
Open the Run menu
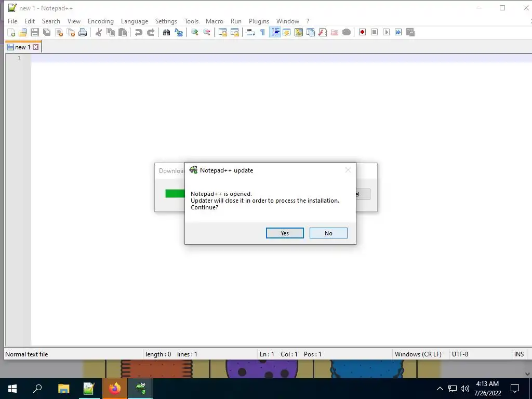coord(236,21)
